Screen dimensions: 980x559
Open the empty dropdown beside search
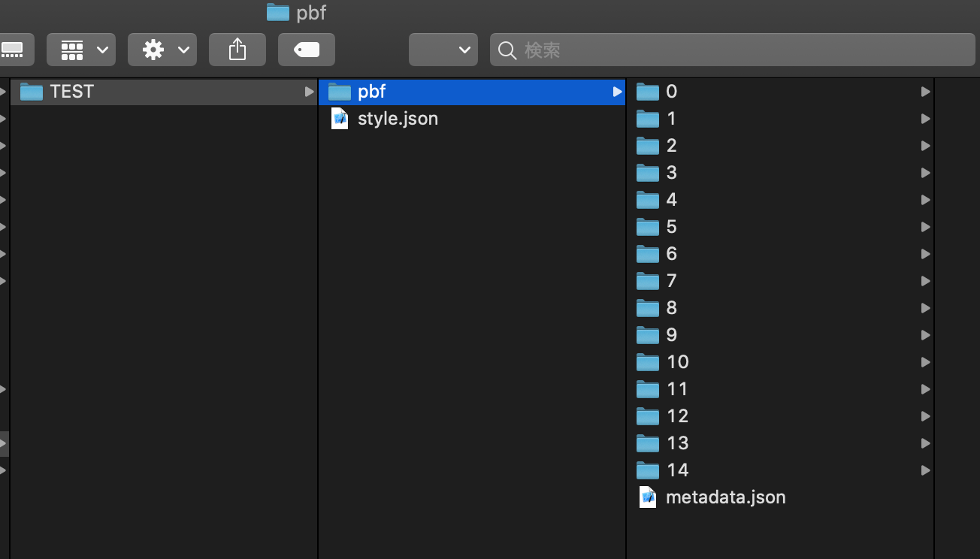pyautogui.click(x=443, y=50)
